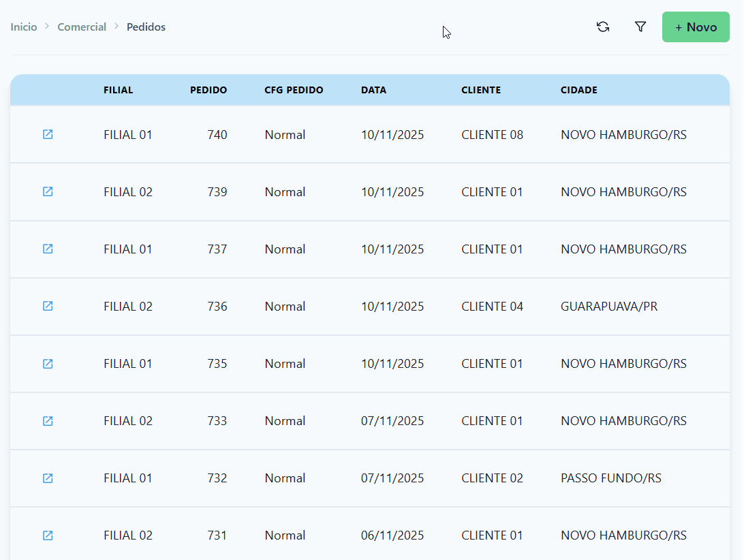The width and height of the screenshot is (744, 560).
Task: Click the open icon beside order 733
Action: click(x=48, y=421)
